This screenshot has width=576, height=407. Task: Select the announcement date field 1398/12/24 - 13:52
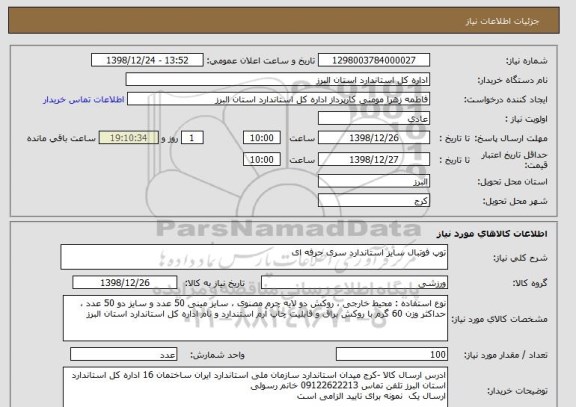(147, 60)
